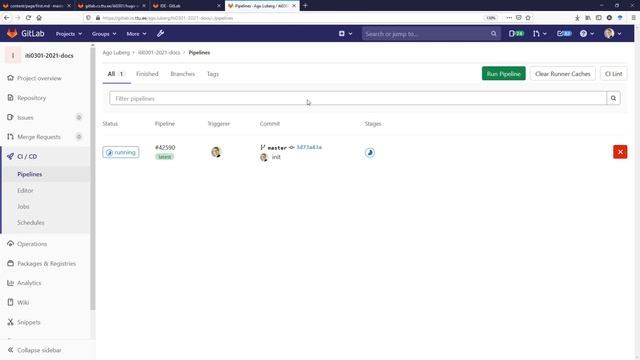Image resolution: width=640 pixels, height=360 pixels.
Task: Select Jobs under CI / CD
Action: [23, 207]
